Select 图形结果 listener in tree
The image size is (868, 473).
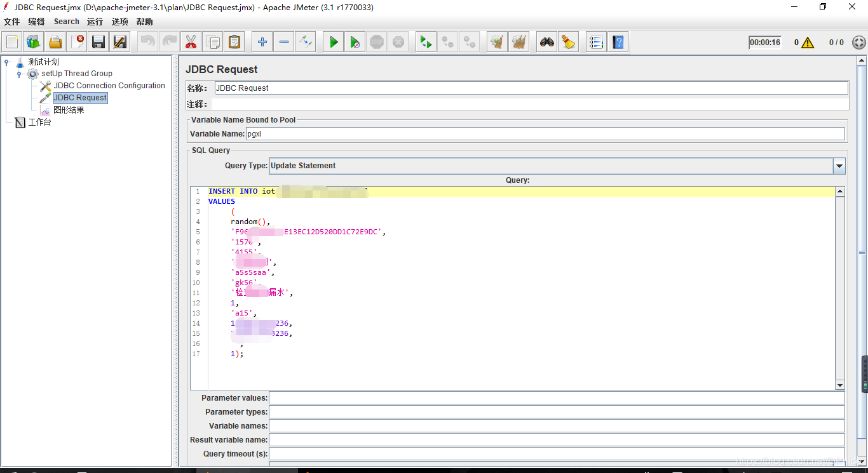pos(69,110)
